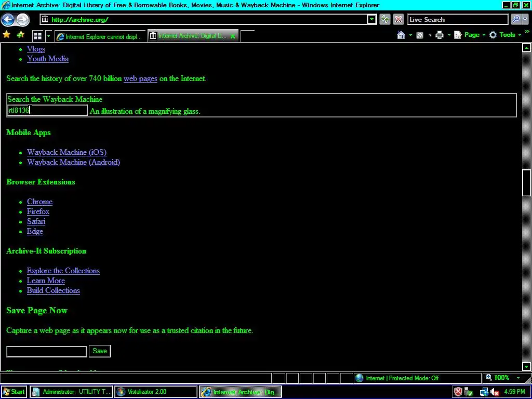Expand the zoom level dropdown arrow
This screenshot has width=532, height=399.
518,378
